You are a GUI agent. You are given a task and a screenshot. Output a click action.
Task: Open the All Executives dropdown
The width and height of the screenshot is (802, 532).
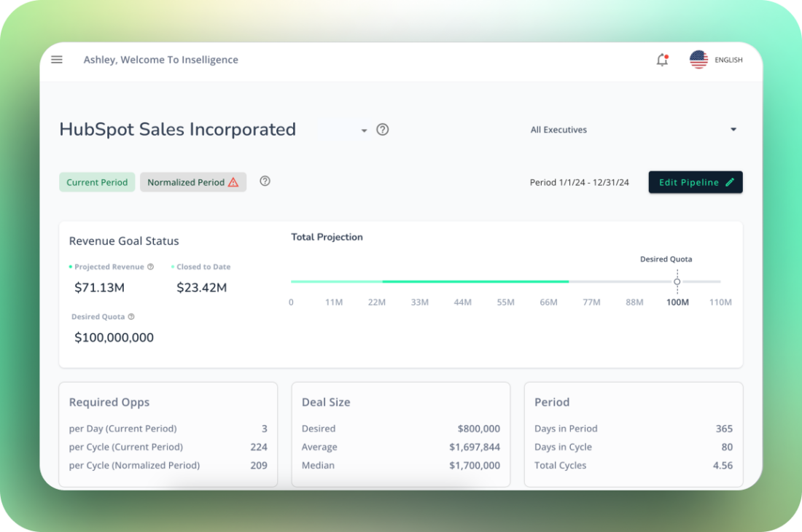[558, 129]
